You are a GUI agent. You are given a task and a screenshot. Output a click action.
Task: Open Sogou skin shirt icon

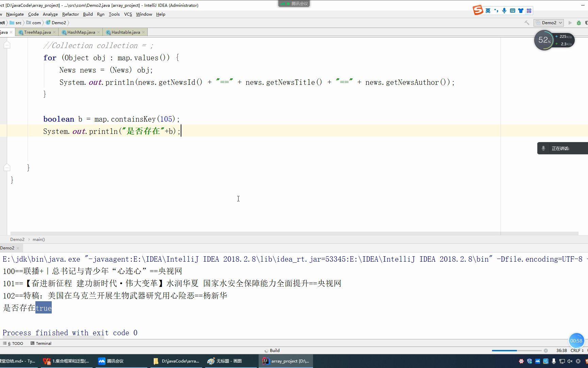point(521,11)
